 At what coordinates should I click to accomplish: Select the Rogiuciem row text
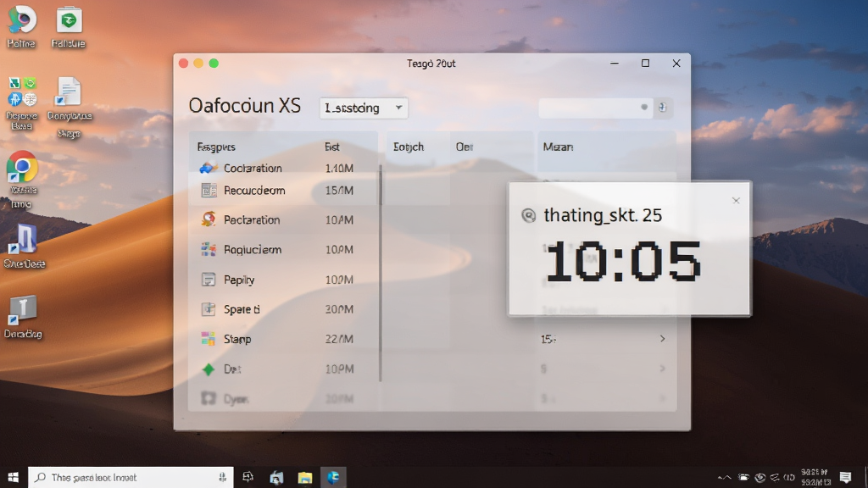[x=253, y=250]
